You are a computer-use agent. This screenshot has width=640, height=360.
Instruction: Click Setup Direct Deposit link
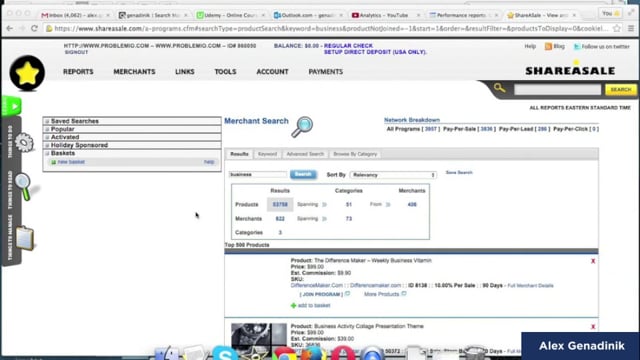375,52
